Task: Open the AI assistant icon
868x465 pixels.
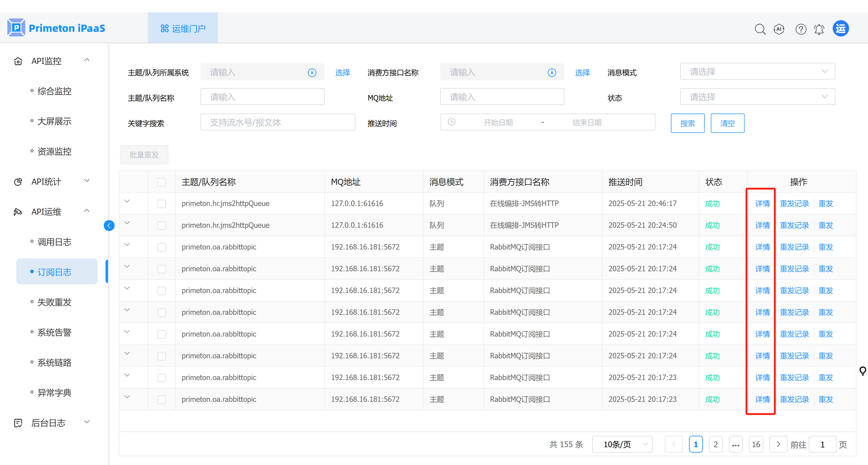Action: click(779, 29)
